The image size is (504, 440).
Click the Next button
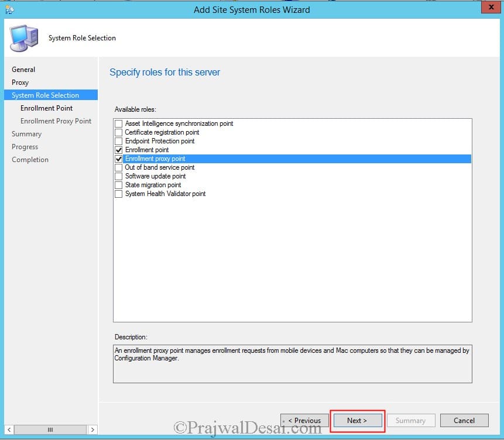pyautogui.click(x=358, y=420)
